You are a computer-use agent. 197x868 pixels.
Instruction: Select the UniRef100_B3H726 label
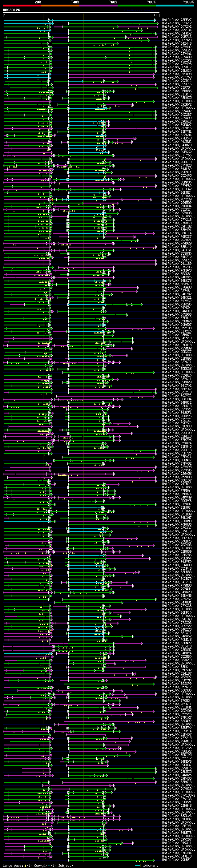177,454
